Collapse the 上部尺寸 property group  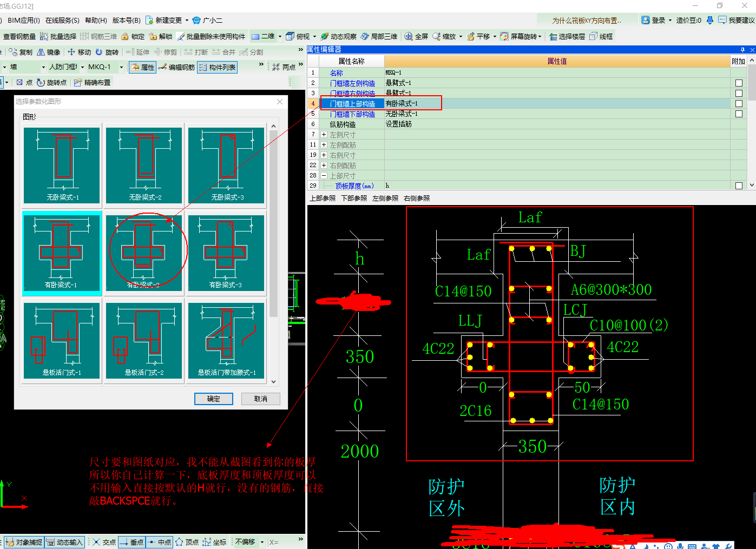click(x=324, y=176)
